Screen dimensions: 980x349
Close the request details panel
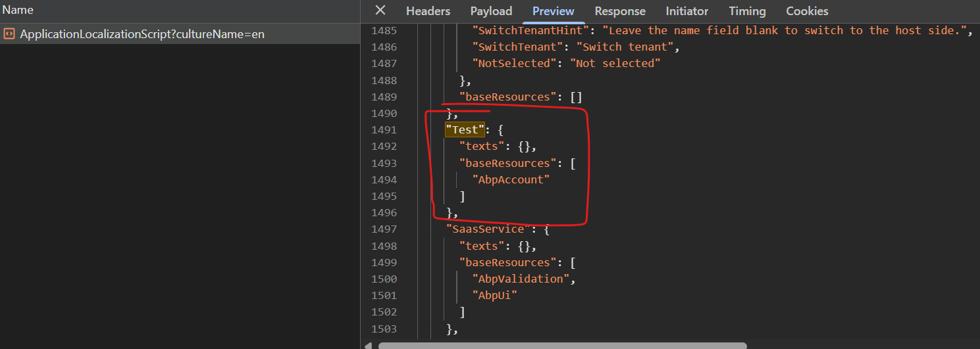pos(380,11)
